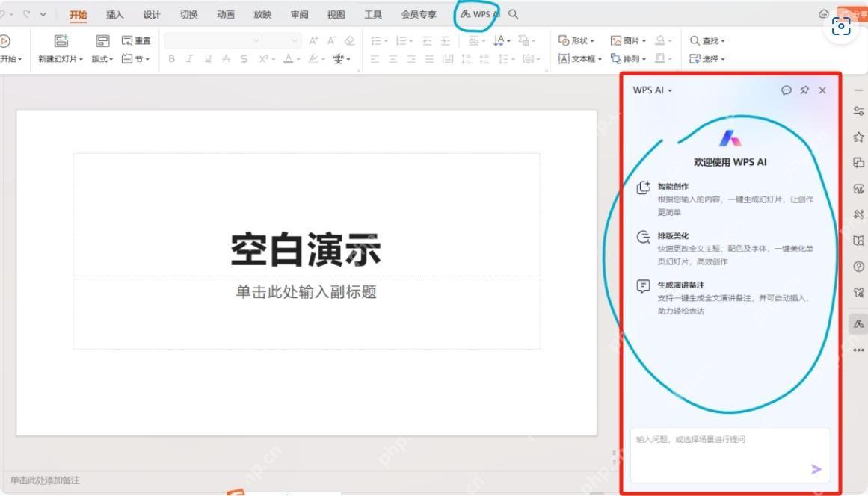This screenshot has height=496, width=868.
Task: Click the clear formatting eraser icon
Action: (x=349, y=40)
